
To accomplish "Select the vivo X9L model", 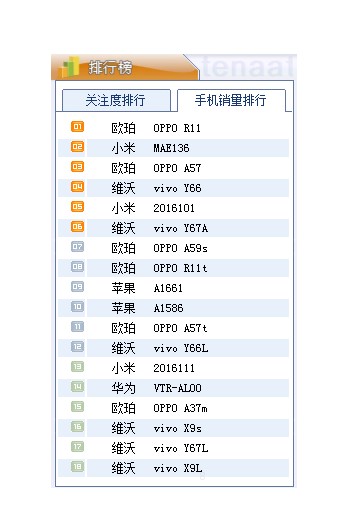I will click(178, 468).
